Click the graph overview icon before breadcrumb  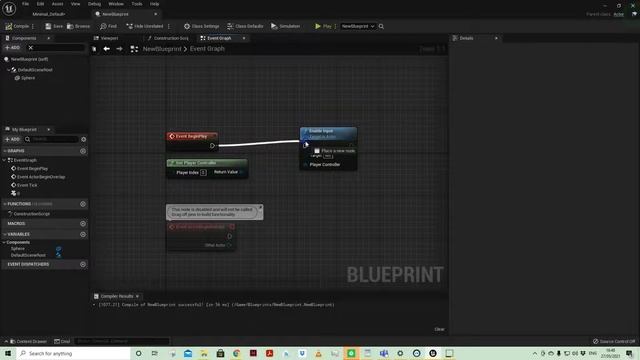tap(134, 49)
